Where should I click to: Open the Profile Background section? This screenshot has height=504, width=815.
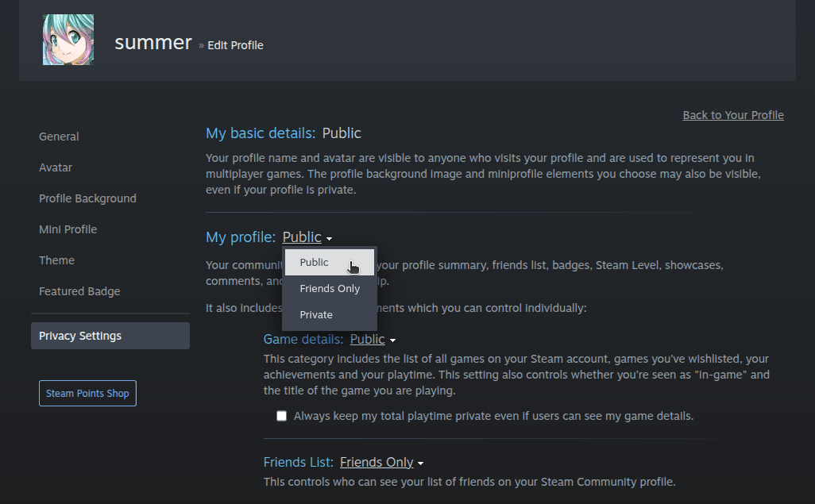pos(87,198)
